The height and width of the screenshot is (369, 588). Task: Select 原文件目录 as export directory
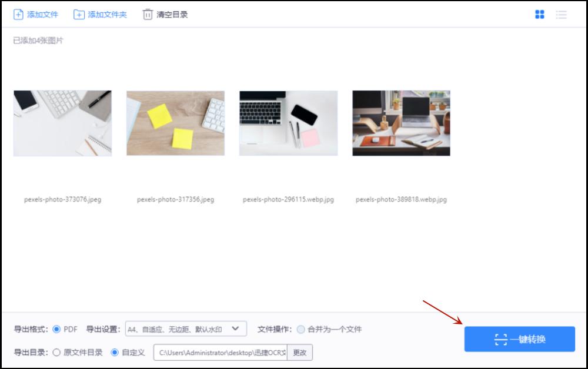tap(56, 352)
